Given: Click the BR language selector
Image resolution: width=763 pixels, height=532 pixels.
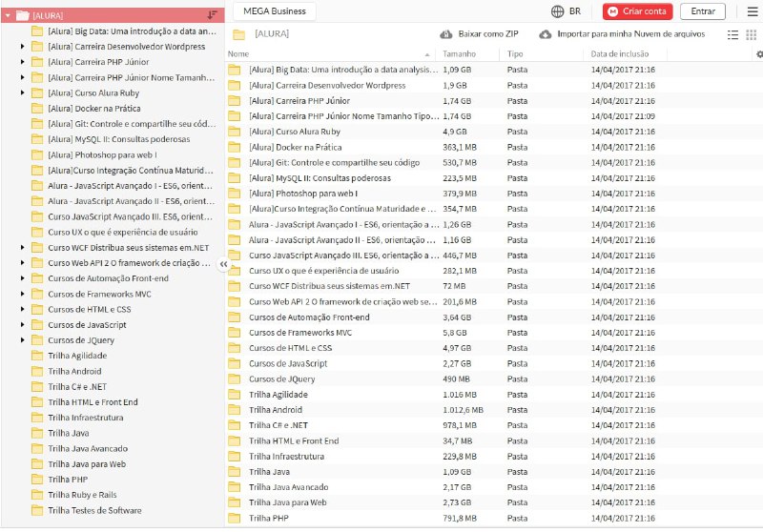Looking at the screenshot, I should (x=575, y=11).
